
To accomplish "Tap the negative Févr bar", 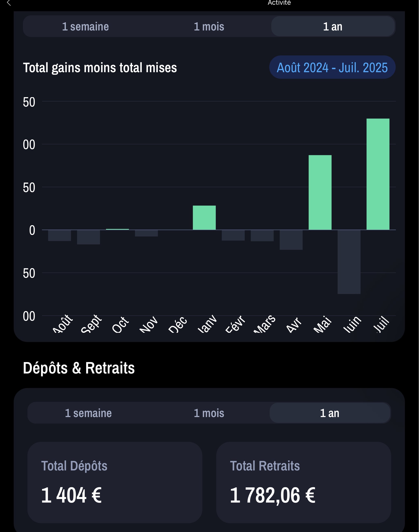I will point(233,235).
